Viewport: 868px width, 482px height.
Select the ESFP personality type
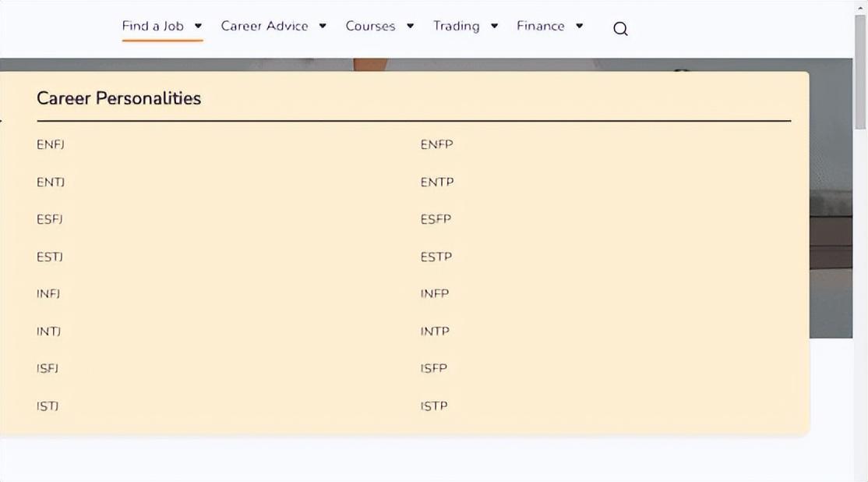pos(436,220)
